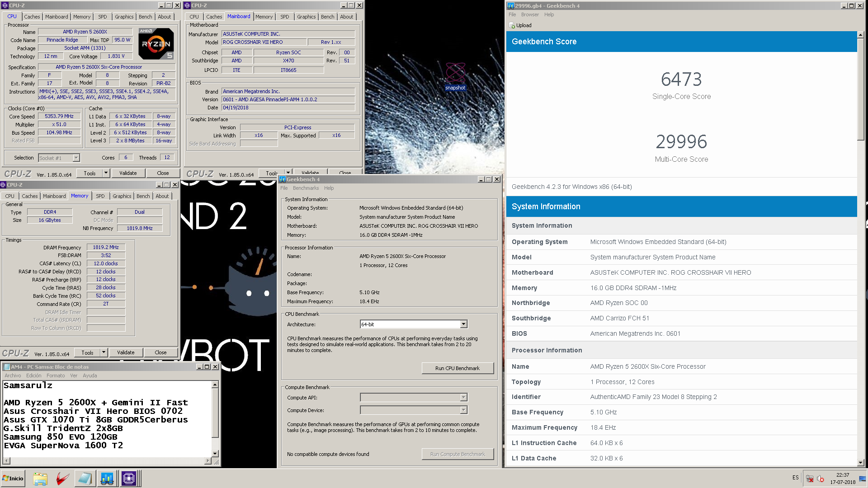Click the Upload button in Geekbench results
868x488 pixels.
(520, 25)
